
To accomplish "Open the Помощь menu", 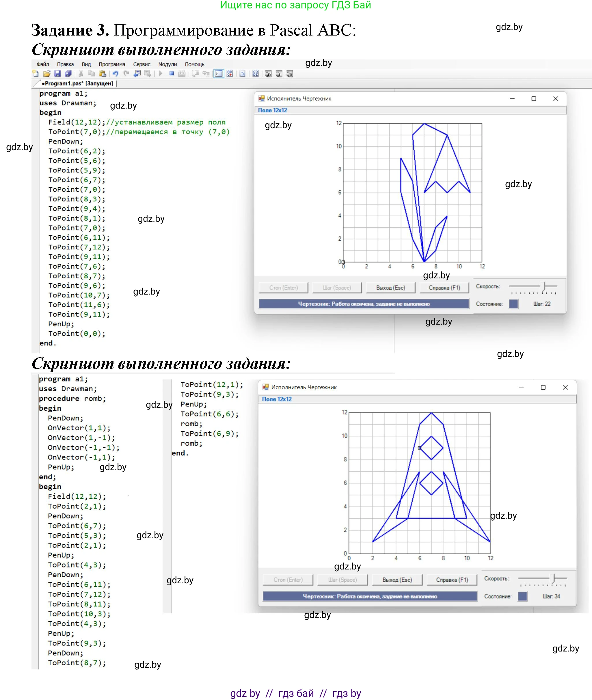I will 195,64.
